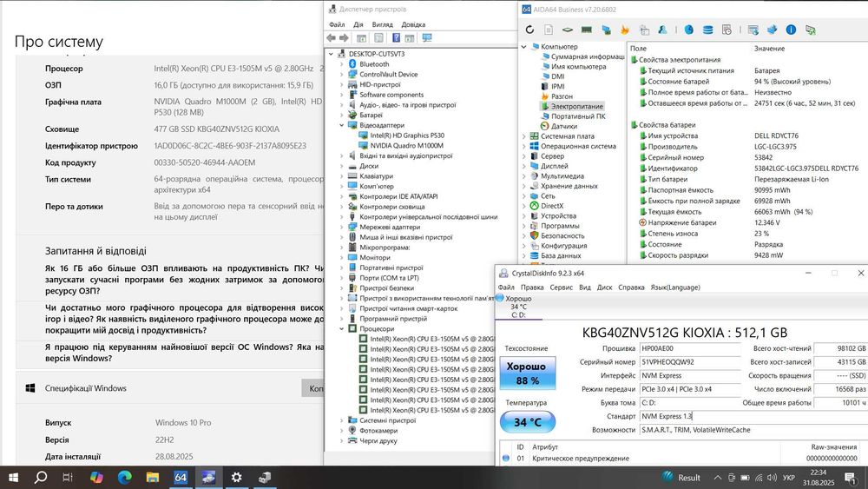Click the Device Manager back arrow
Screen dimensions: 868x489
point(331,37)
